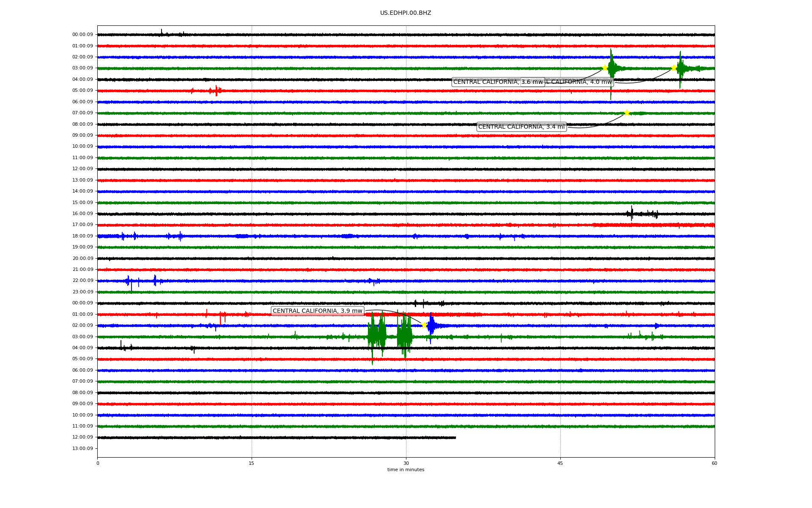Click the yellow star for the 3.9 mw event
Viewport: 812px width, 508px height.
pyautogui.click(x=424, y=325)
